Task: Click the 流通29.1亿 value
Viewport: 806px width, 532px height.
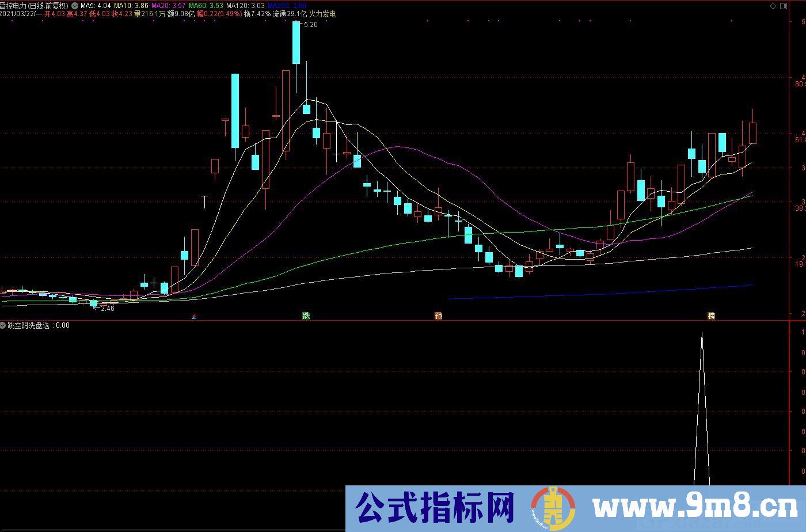Action: tap(290, 14)
